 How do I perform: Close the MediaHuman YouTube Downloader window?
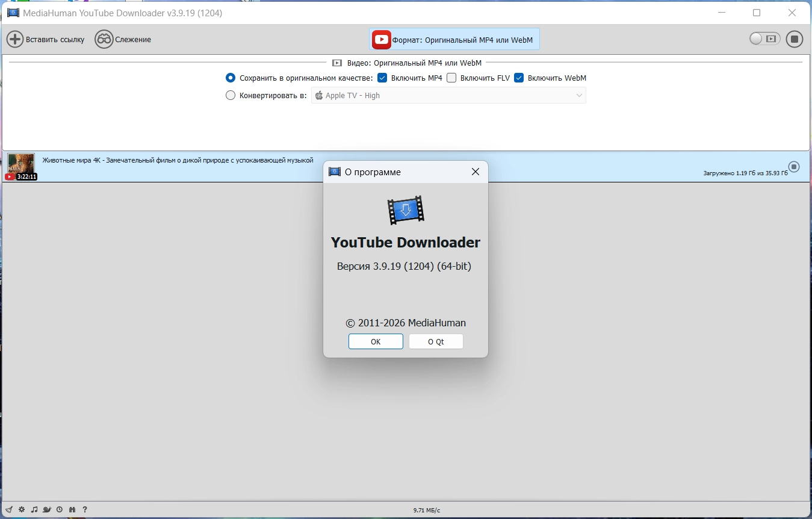[x=792, y=13]
